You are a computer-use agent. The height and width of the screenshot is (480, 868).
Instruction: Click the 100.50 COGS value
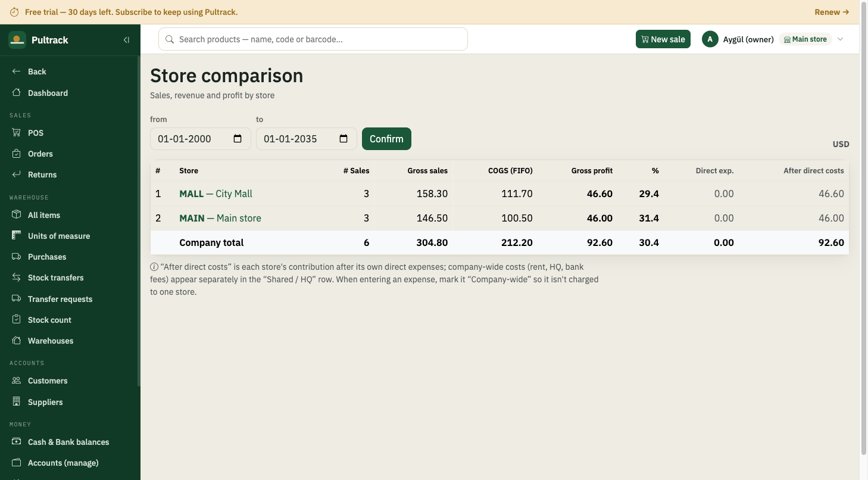[x=517, y=218]
